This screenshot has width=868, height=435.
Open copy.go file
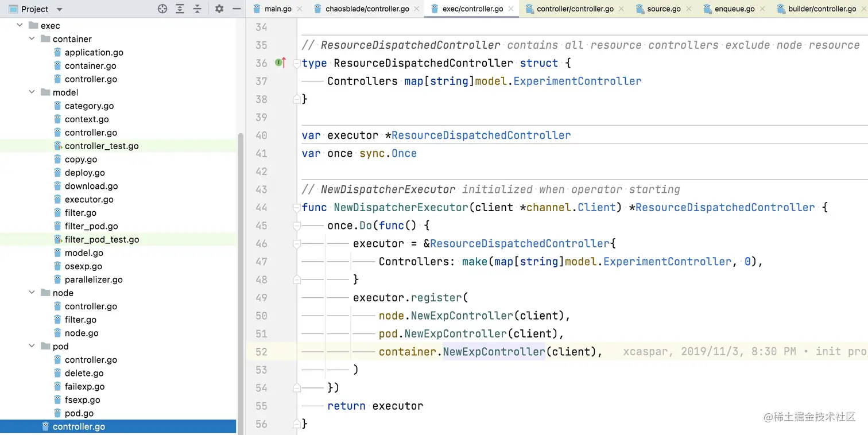click(x=81, y=159)
